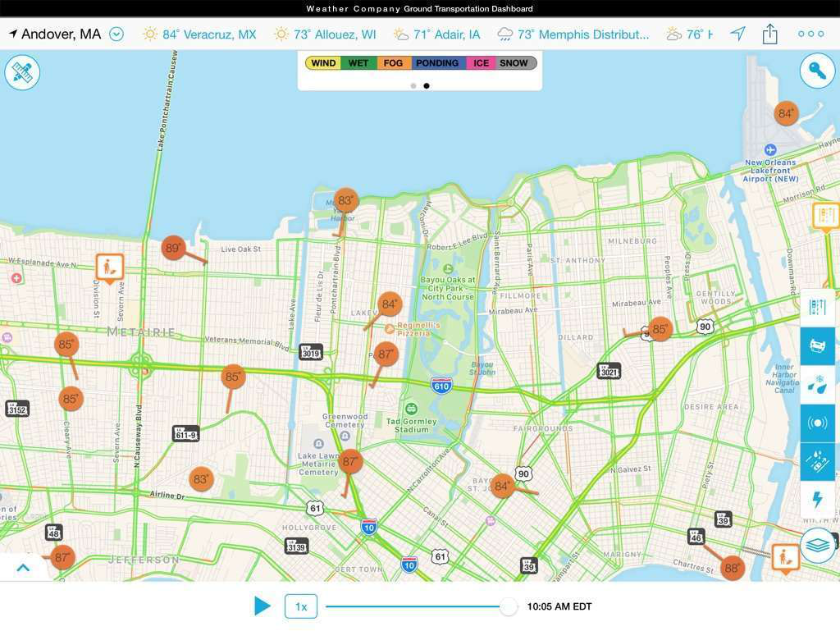Click the timeline slider handle
The height and width of the screenshot is (631, 840).
coord(509,606)
